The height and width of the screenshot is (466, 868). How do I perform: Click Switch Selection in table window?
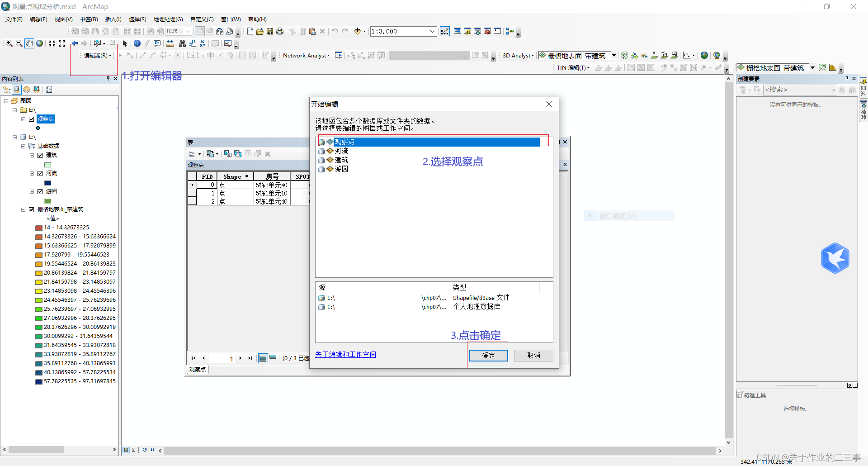(x=238, y=154)
